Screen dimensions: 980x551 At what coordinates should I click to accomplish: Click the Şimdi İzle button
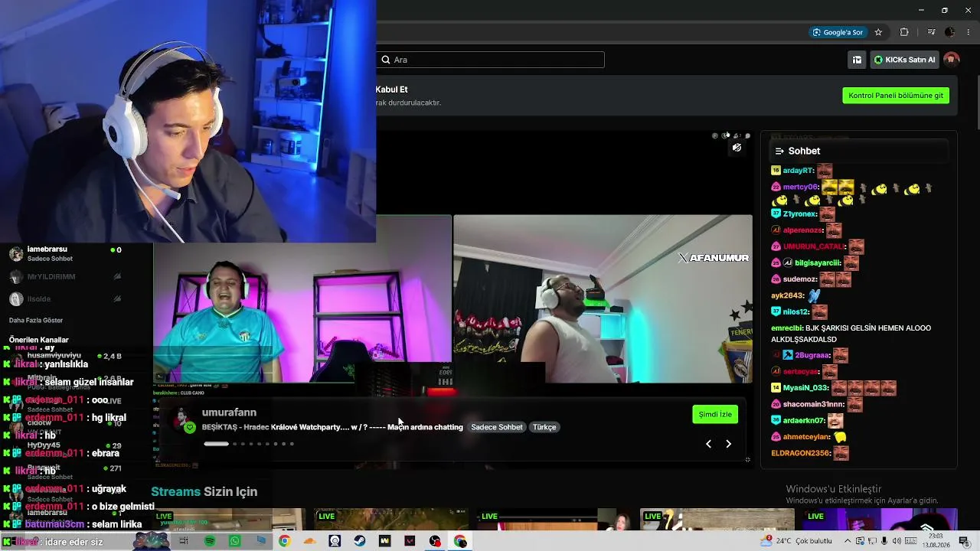715,414
